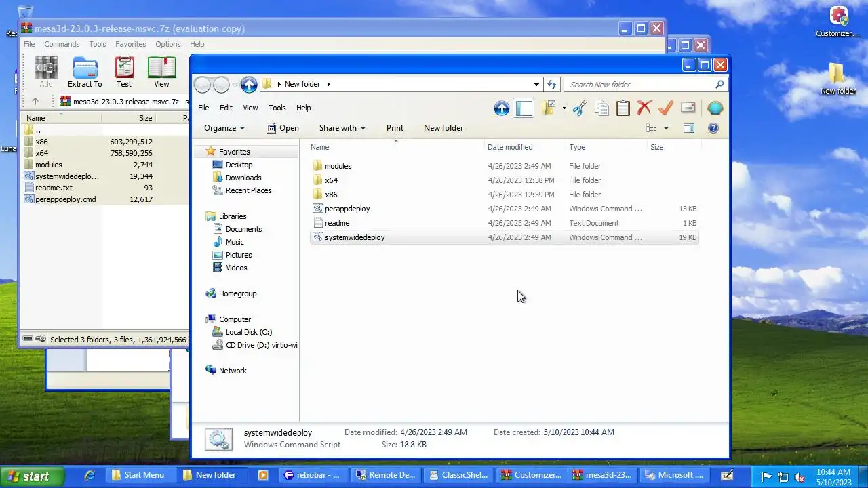The width and height of the screenshot is (868, 488).
Task: Click the blue Up arrow beside address bar
Action: tap(249, 85)
